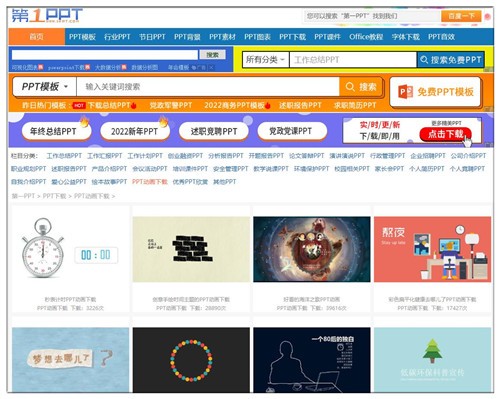This screenshot has width=500, height=399.
Task: Open the 其他PPT category link
Action: (x=224, y=182)
